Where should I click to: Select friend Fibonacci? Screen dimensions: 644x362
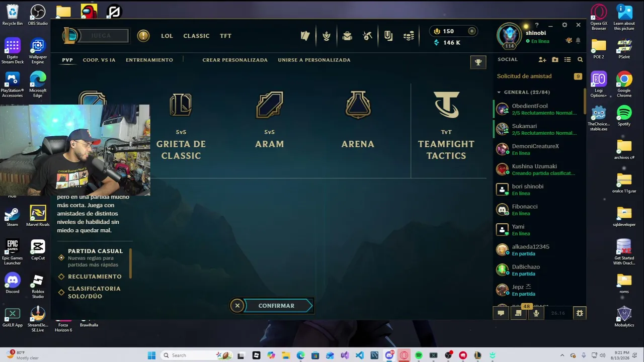[539, 210]
